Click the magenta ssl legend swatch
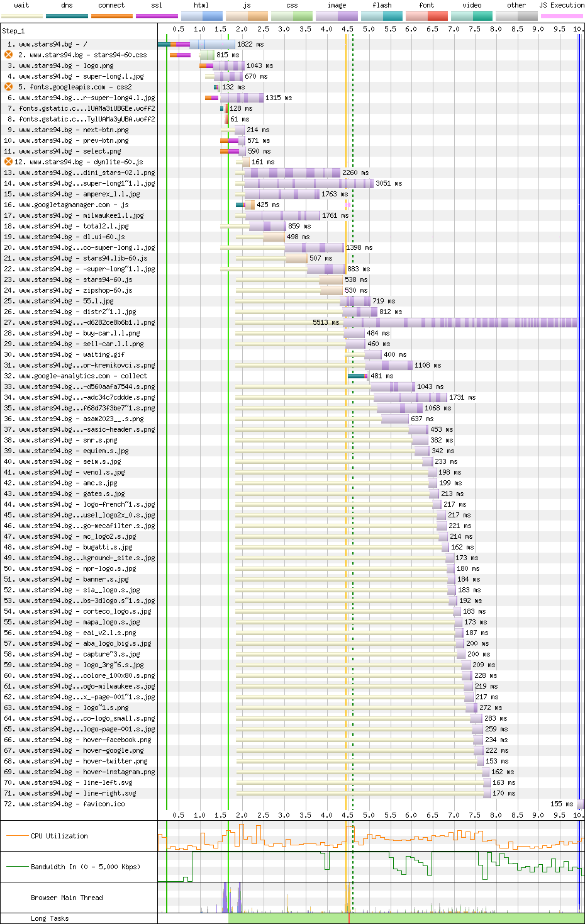The image size is (585, 924). coord(157,16)
